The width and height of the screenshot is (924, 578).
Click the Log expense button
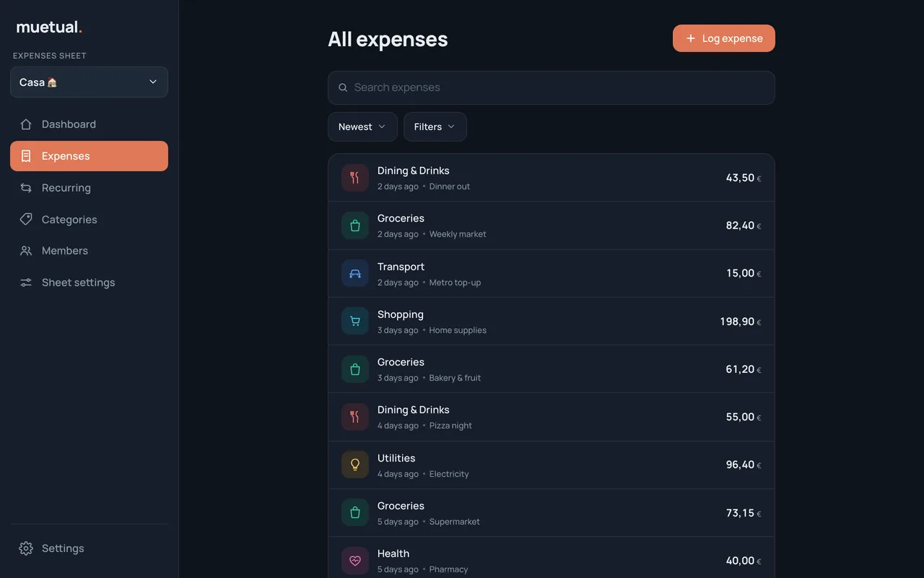(724, 38)
